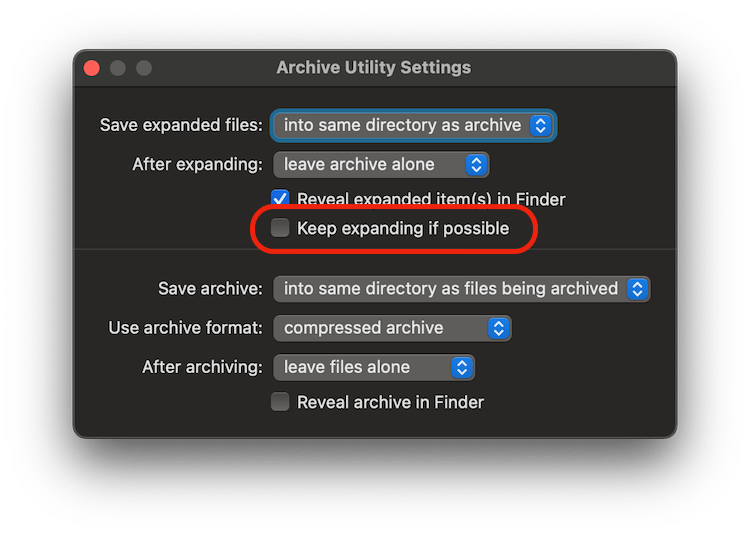Click the 'Use archive format:' label

185,327
